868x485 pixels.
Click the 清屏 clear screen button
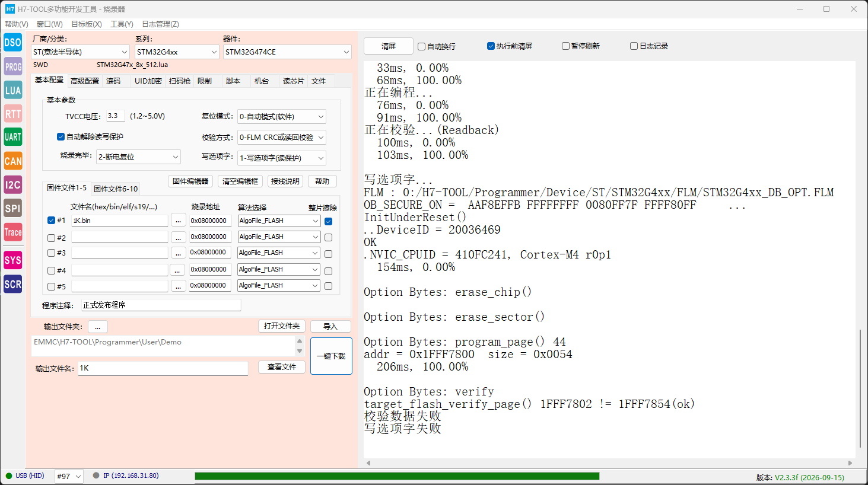389,46
